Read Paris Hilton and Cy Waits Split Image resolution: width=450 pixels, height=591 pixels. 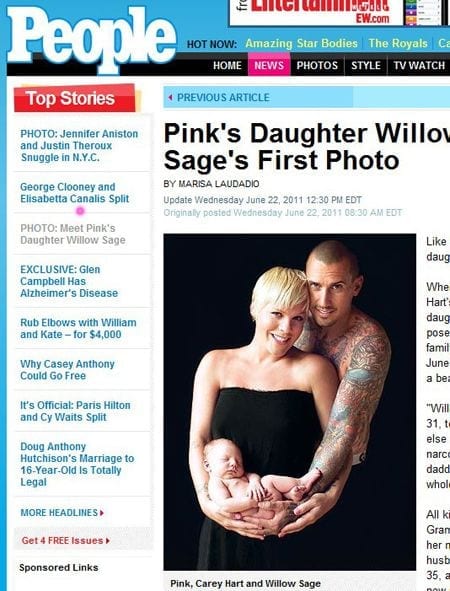pos(75,411)
